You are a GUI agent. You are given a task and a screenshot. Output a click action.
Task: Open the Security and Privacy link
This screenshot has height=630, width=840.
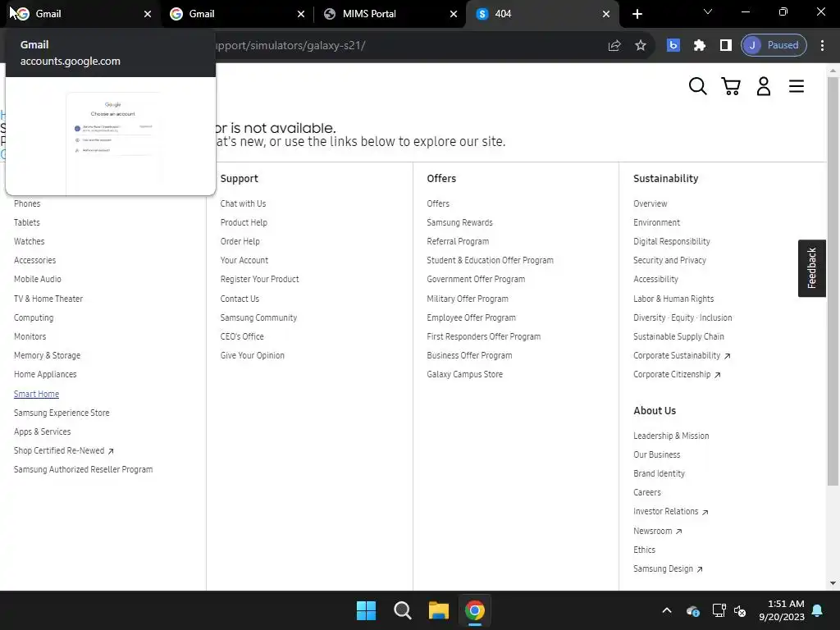(x=669, y=260)
